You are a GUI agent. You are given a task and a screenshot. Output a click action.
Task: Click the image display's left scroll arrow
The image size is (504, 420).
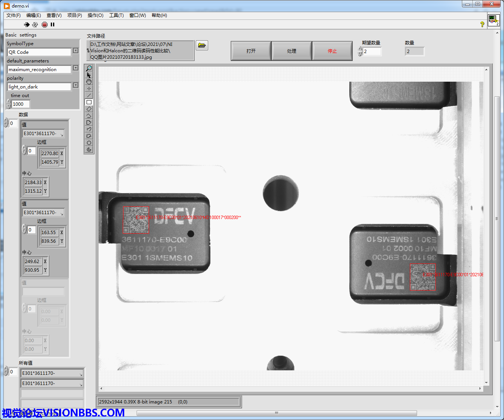click(101, 388)
